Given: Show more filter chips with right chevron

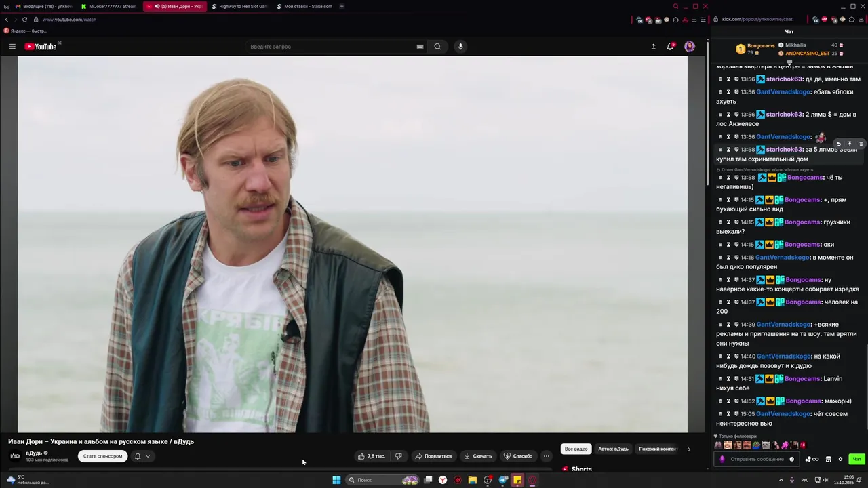Looking at the screenshot, I should point(689,449).
